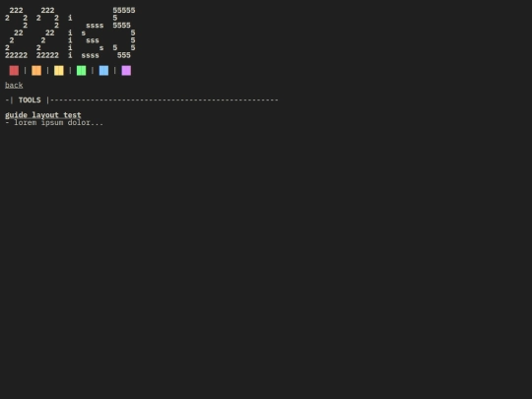Click the ASCII-art 5 in the logo
This screenshot has height=399, width=532.
[x=124, y=33]
